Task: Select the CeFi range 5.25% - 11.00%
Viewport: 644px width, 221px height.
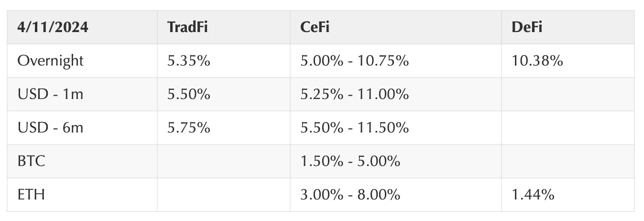Action: pos(354,94)
